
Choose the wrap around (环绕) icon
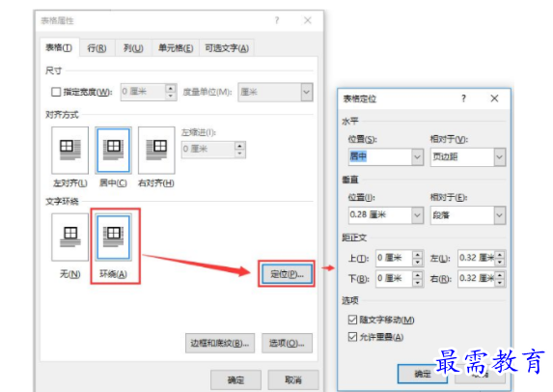click(x=113, y=238)
